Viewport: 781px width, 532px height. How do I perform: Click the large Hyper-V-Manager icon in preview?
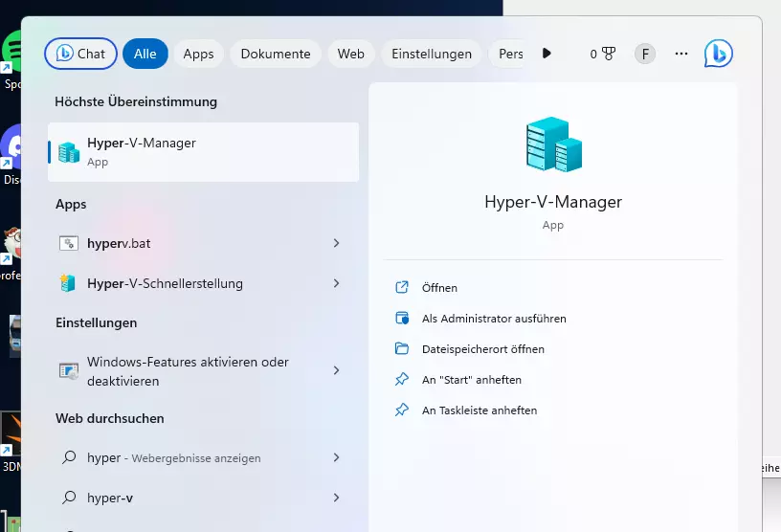point(553,144)
